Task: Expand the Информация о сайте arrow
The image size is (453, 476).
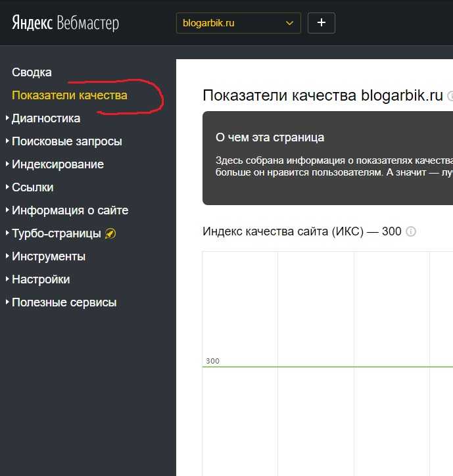Action: click(7, 210)
